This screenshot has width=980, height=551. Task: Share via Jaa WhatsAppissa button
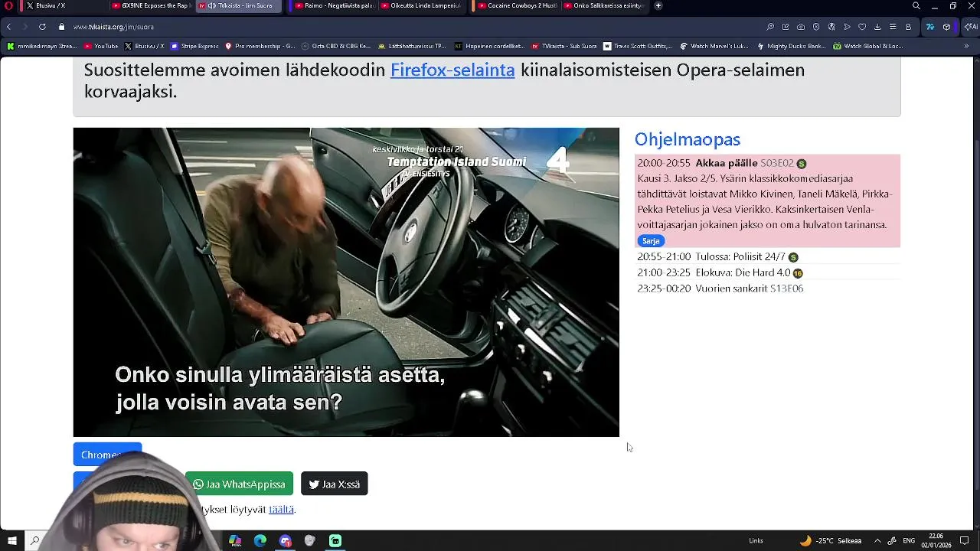(239, 484)
